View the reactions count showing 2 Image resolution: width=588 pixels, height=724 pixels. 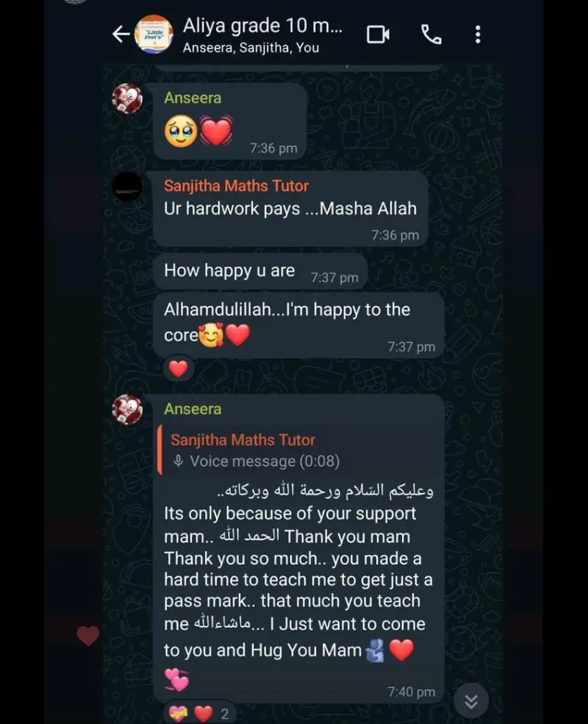(198, 714)
